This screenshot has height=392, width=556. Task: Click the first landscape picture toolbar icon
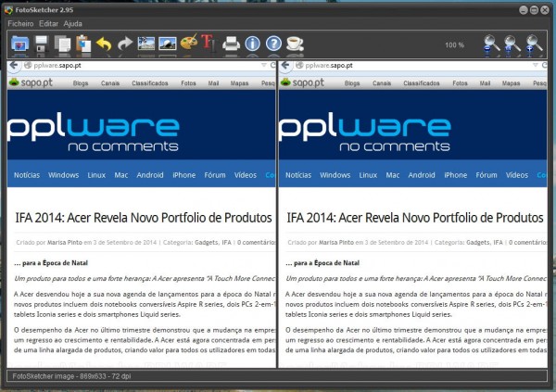coord(146,44)
